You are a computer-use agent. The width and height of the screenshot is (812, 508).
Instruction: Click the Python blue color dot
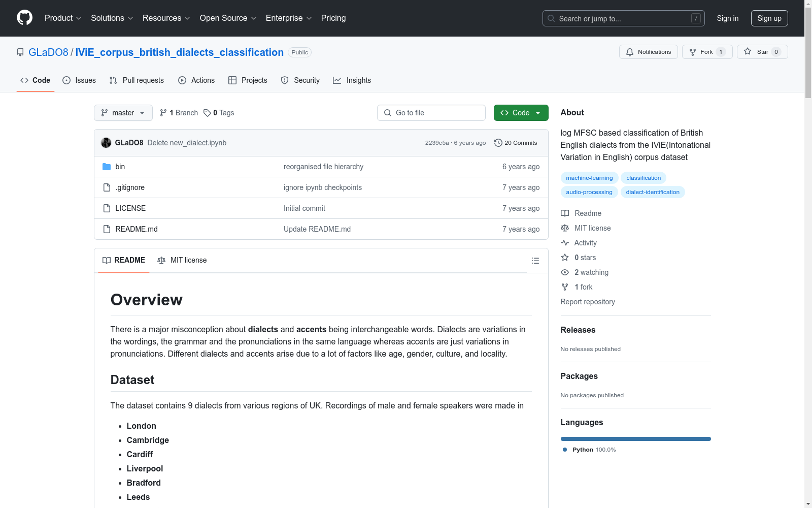(565, 450)
